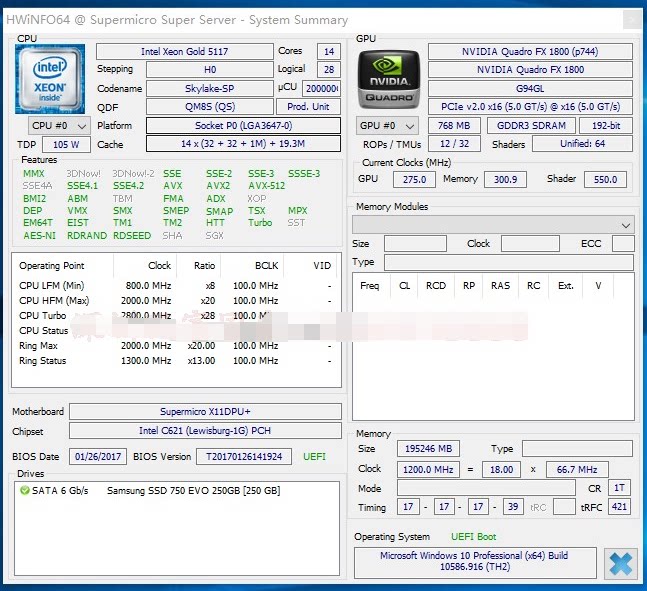
Task: Click the µCU microcode field
Action: click(321, 88)
